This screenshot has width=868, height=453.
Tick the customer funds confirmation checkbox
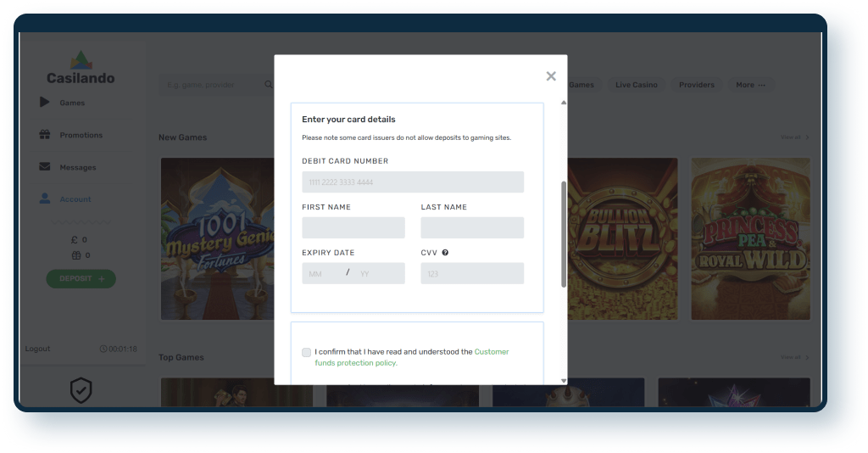tap(306, 352)
